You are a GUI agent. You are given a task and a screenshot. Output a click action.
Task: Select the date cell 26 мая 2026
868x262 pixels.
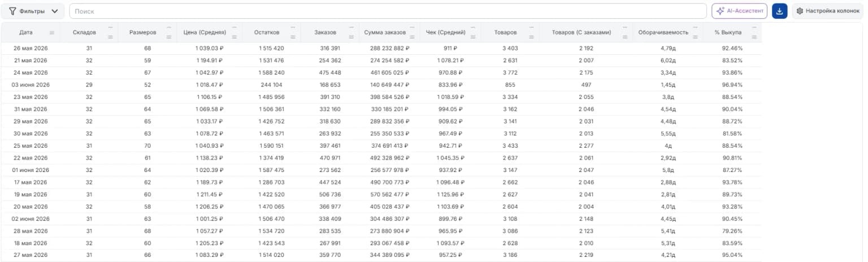[31, 49]
